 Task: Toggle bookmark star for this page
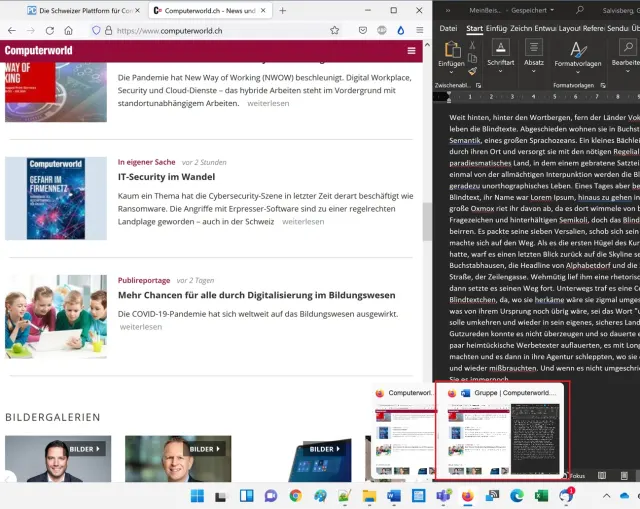(335, 30)
